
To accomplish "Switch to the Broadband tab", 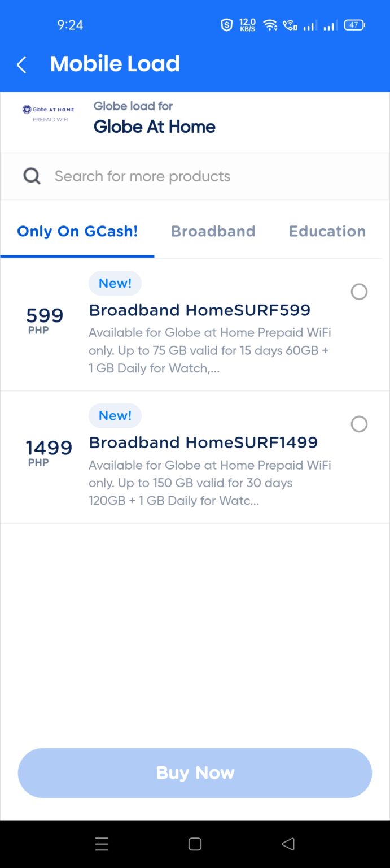I will tap(213, 231).
